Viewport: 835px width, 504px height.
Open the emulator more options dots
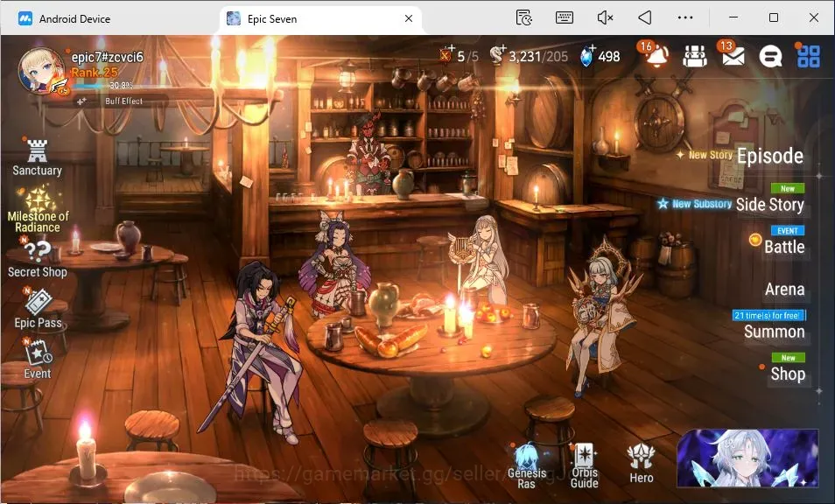click(684, 18)
